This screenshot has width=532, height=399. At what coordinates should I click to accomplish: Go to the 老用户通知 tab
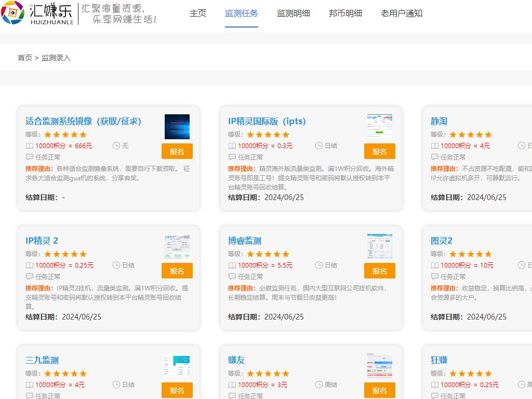point(402,13)
